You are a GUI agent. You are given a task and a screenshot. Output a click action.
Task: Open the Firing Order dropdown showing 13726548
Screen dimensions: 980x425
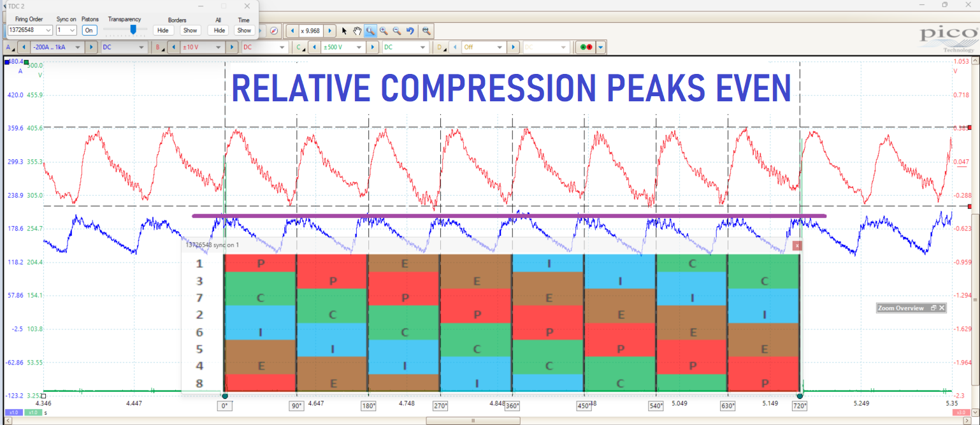pyautogui.click(x=30, y=29)
